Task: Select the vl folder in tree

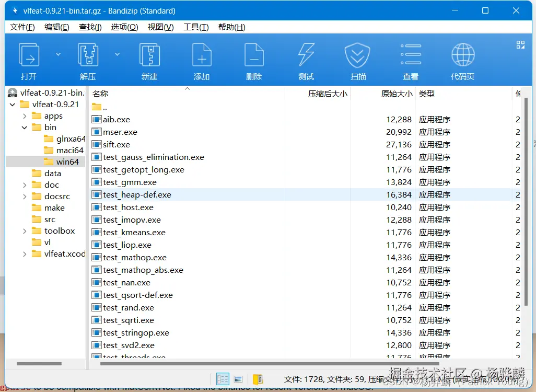Action: (41, 242)
